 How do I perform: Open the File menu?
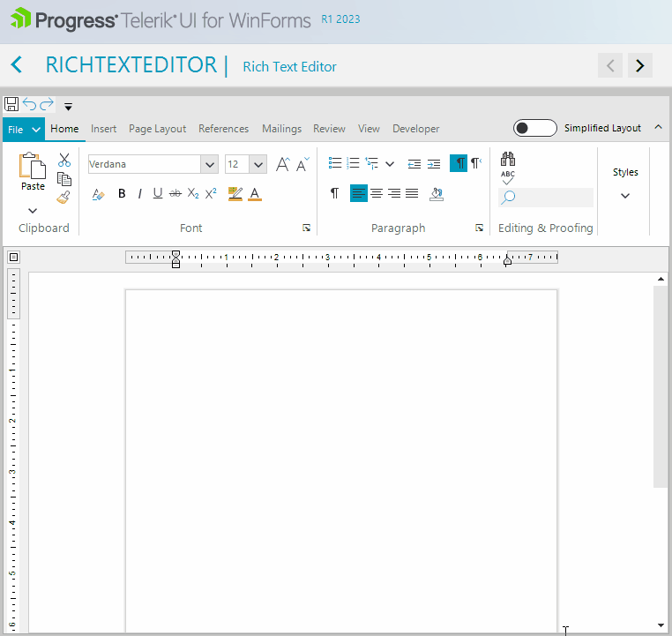(24, 130)
